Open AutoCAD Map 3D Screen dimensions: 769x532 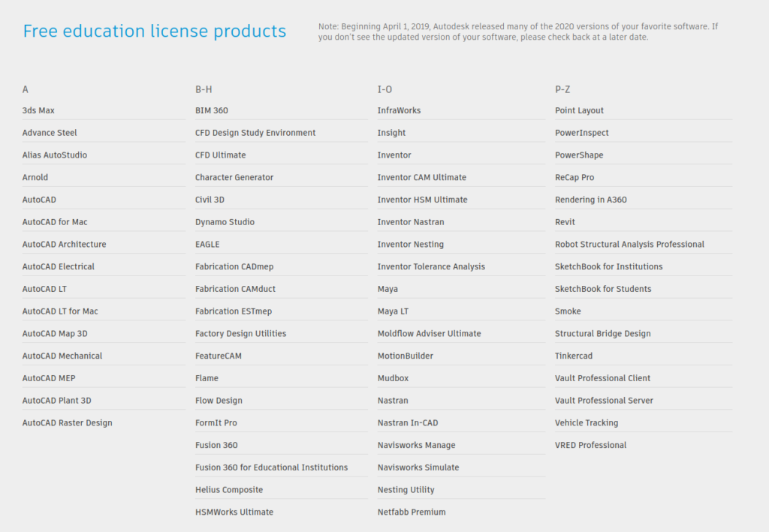tap(55, 334)
